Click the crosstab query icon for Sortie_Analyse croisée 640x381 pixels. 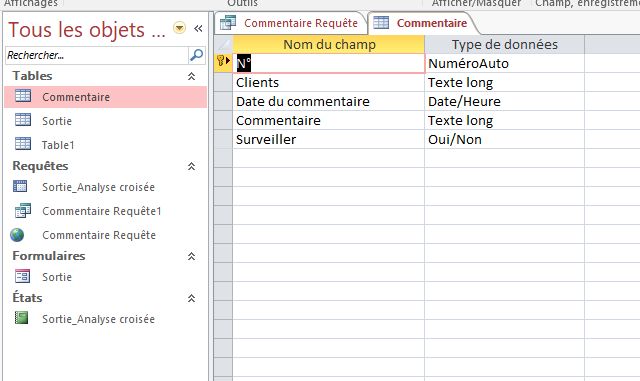pyautogui.click(x=20, y=186)
